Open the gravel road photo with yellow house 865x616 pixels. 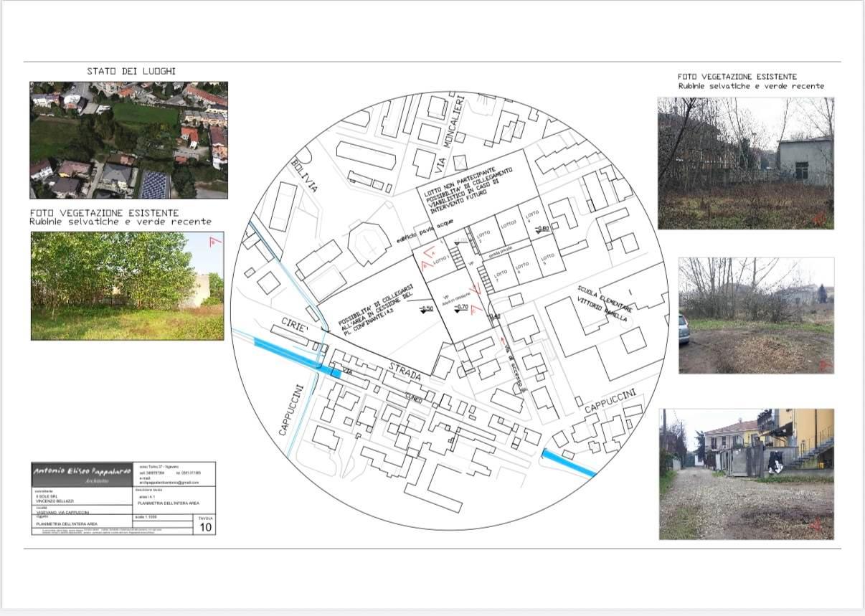click(x=746, y=474)
